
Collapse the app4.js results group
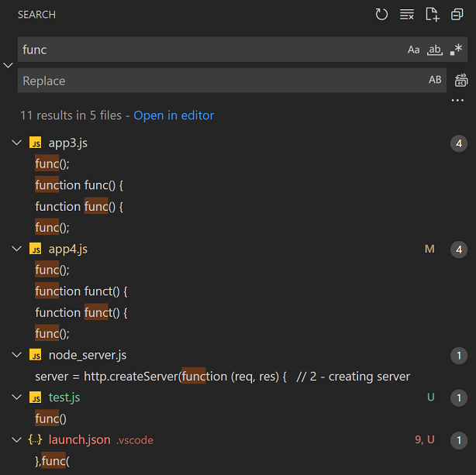17,249
